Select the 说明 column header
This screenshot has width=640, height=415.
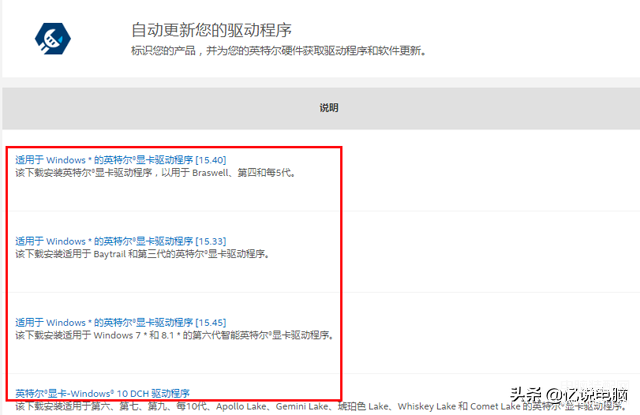point(329,108)
